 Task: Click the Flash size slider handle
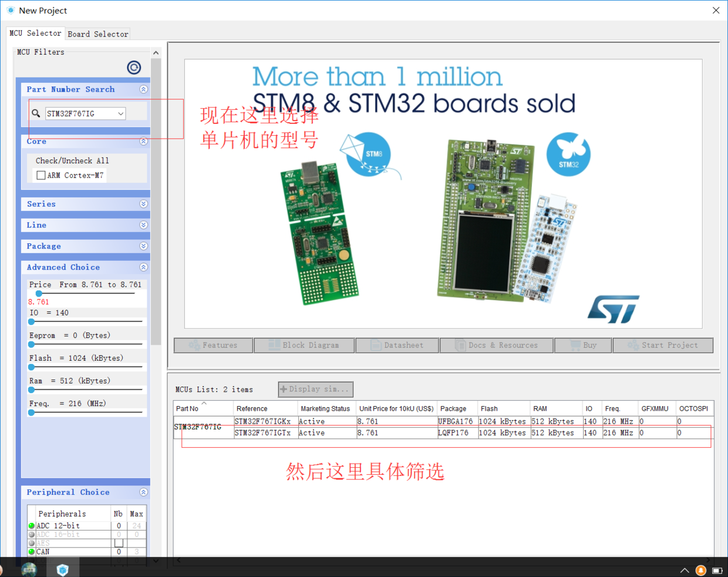(32, 367)
